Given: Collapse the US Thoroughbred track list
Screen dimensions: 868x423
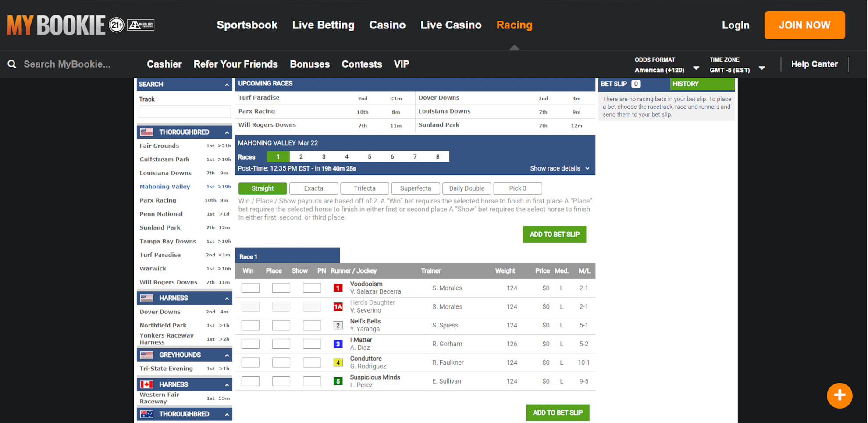Looking at the screenshot, I should point(227,132).
